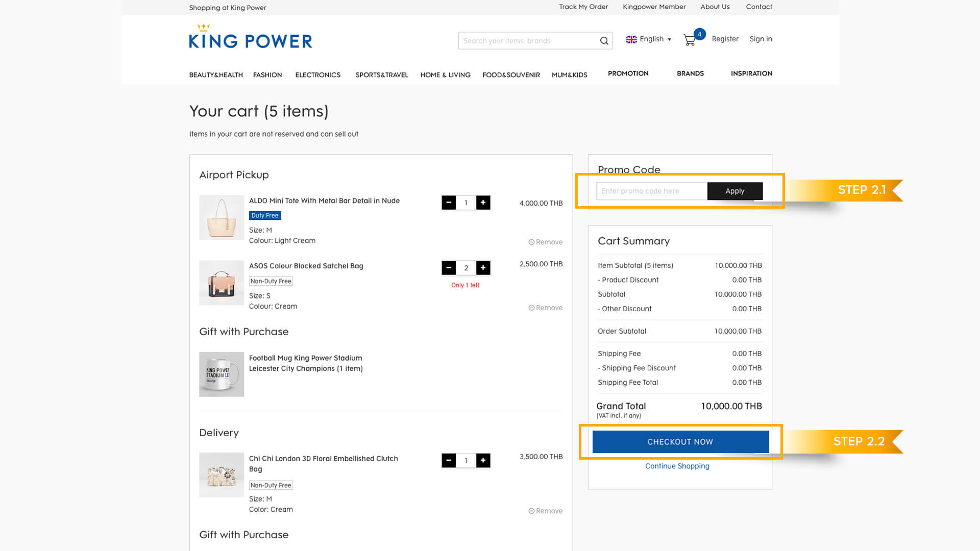Click ALDO Mini Tote thumbnail
This screenshot has width=980, height=551.
[x=222, y=218]
